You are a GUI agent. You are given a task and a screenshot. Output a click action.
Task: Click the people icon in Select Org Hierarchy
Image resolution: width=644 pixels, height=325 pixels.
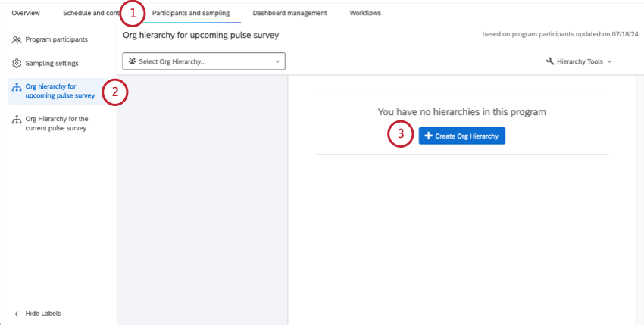133,61
